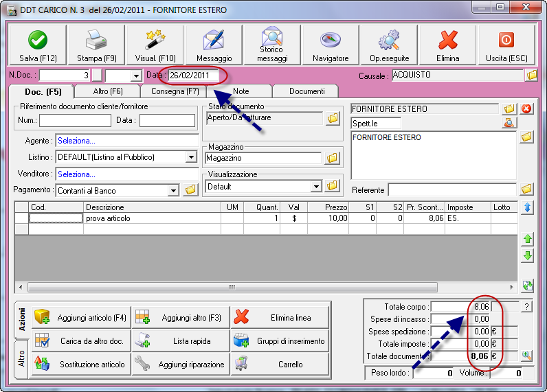Exit with Uscita (ESC)
This screenshot has width=547, height=392.
coord(506,45)
